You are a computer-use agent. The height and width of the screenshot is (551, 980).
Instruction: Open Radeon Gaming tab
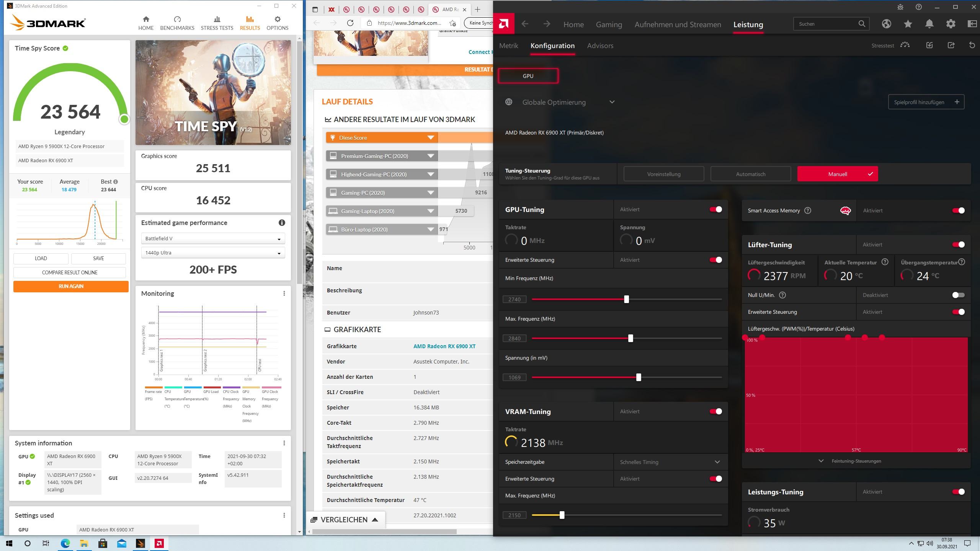click(x=609, y=24)
